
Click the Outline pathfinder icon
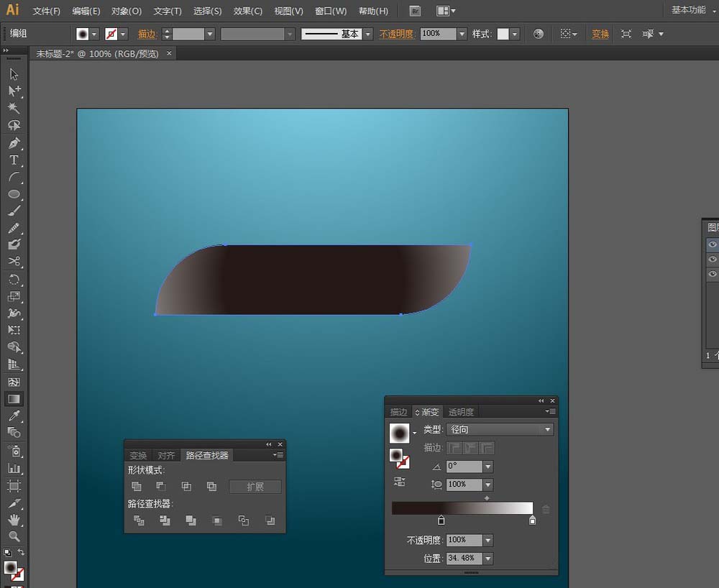(244, 520)
